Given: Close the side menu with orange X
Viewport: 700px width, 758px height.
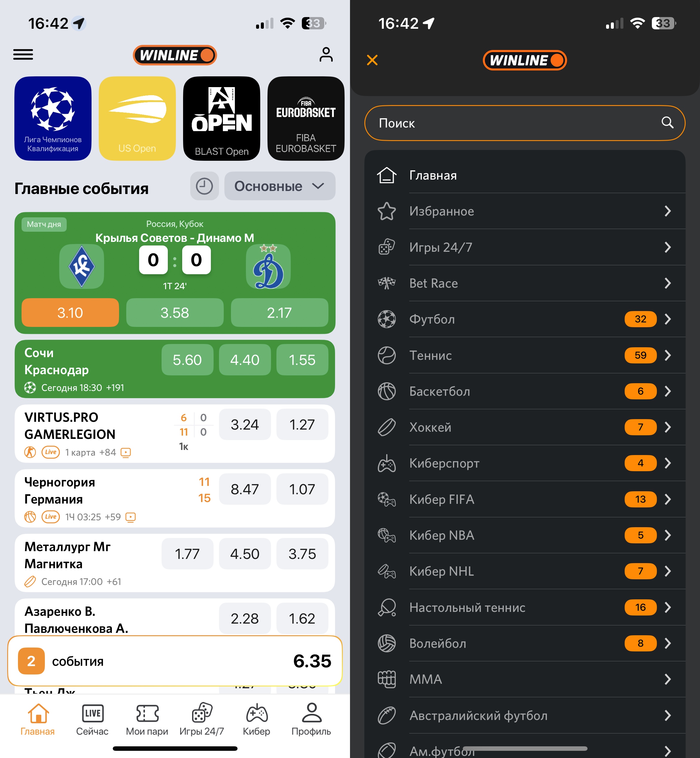Looking at the screenshot, I should click(372, 60).
